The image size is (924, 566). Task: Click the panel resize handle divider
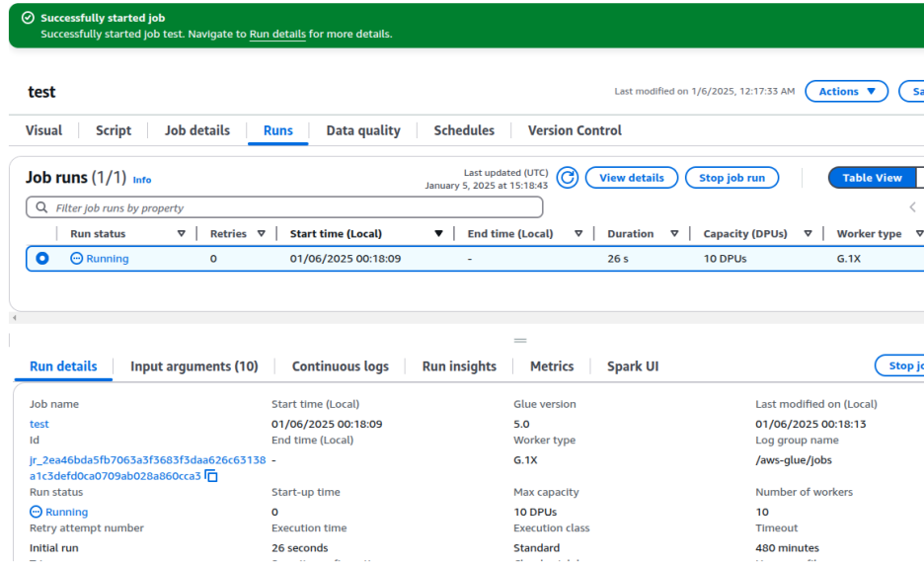(x=520, y=340)
